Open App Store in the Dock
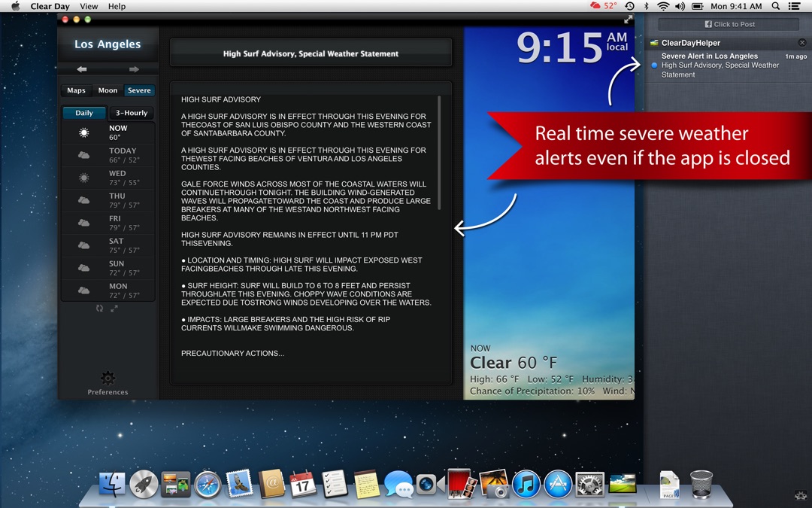Image resolution: width=812 pixels, height=508 pixels. tap(558, 485)
